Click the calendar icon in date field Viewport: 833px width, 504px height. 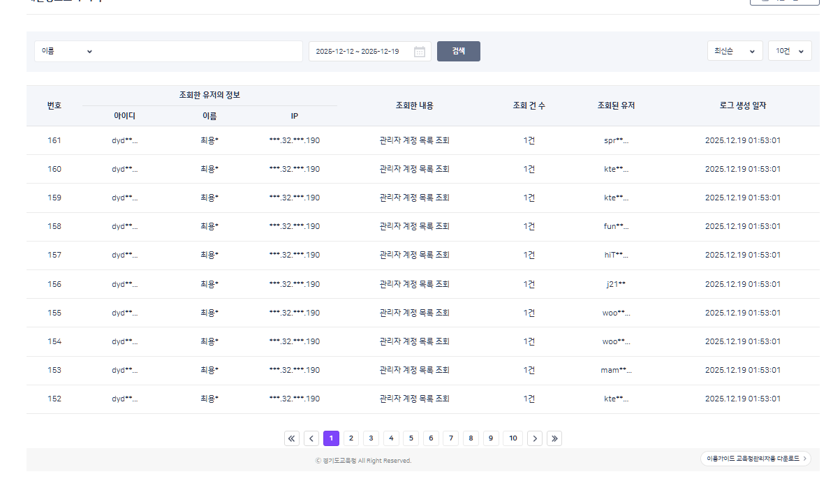419,52
